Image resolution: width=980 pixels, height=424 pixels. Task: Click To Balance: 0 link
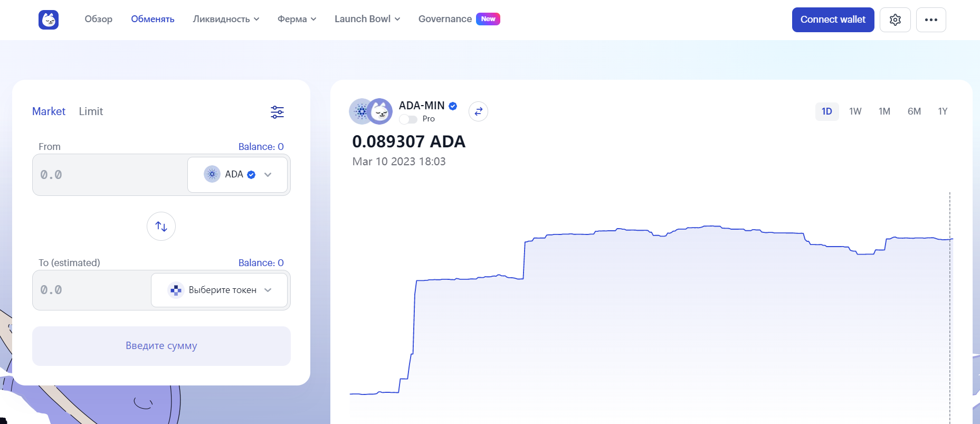[x=261, y=263]
